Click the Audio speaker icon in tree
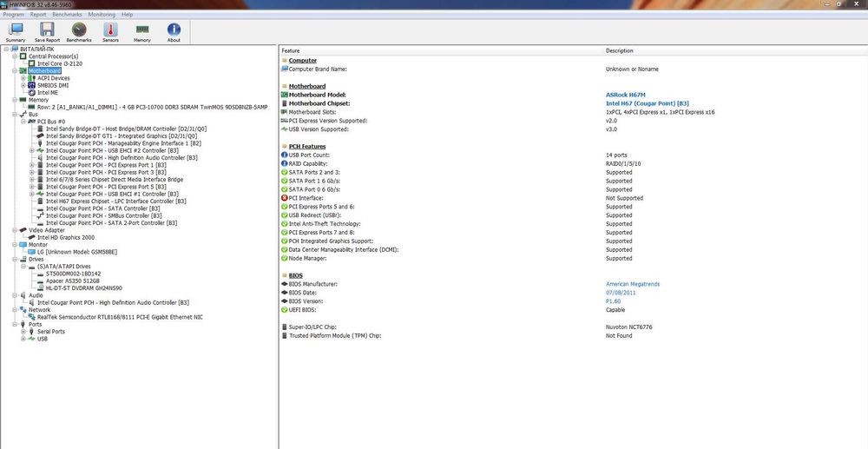 [23, 295]
